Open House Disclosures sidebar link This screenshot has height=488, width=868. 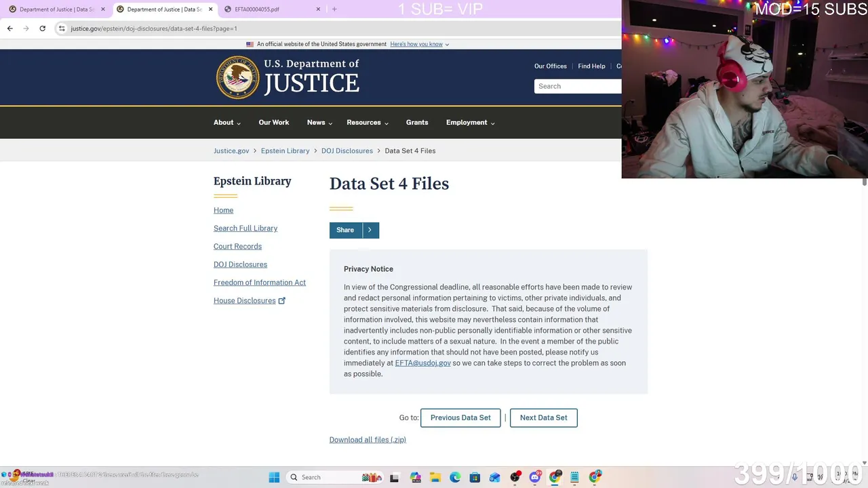(244, 301)
